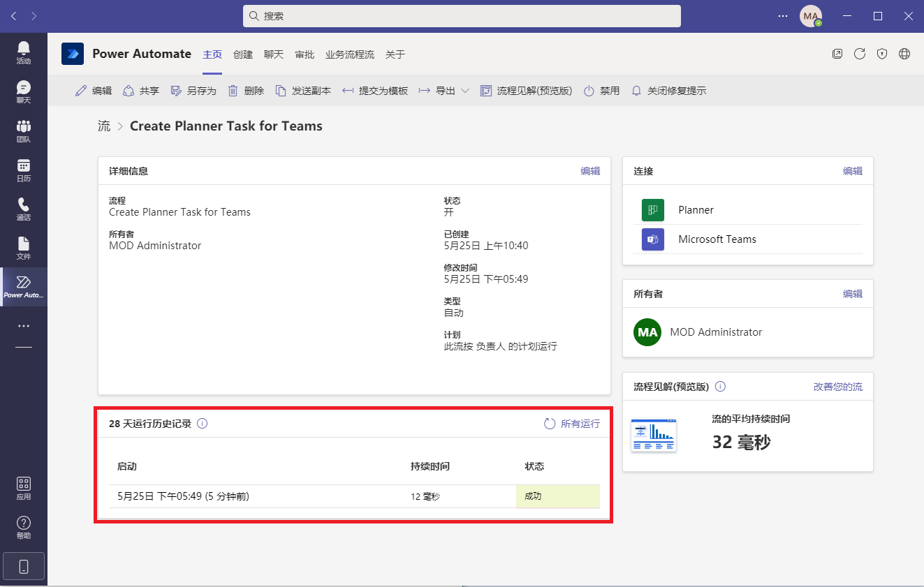Click the Microsoft Teams connection icon
Image resolution: width=924 pixels, height=587 pixels.
[x=653, y=239]
